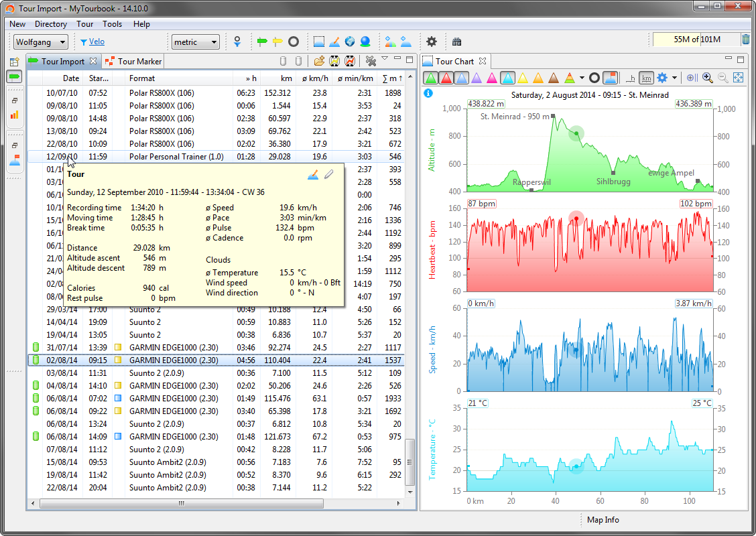Image resolution: width=756 pixels, height=536 pixels.
Task: Click the horizontal scrollbar in tour list
Action: [x=181, y=503]
